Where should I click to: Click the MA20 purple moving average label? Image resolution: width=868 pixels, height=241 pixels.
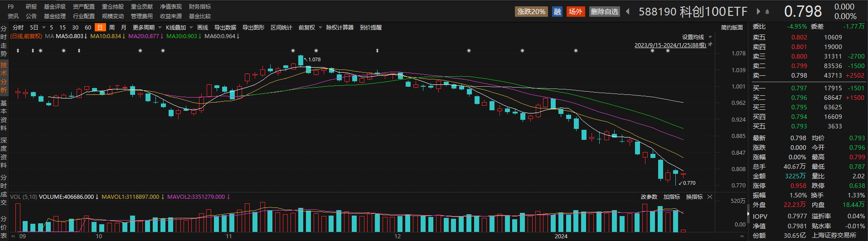144,36
